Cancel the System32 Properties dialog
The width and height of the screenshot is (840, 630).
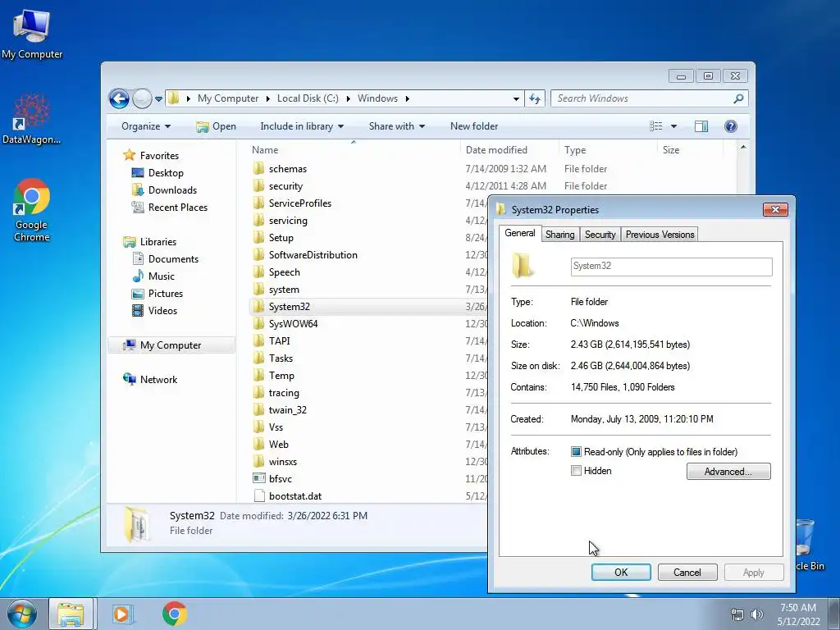(687, 572)
